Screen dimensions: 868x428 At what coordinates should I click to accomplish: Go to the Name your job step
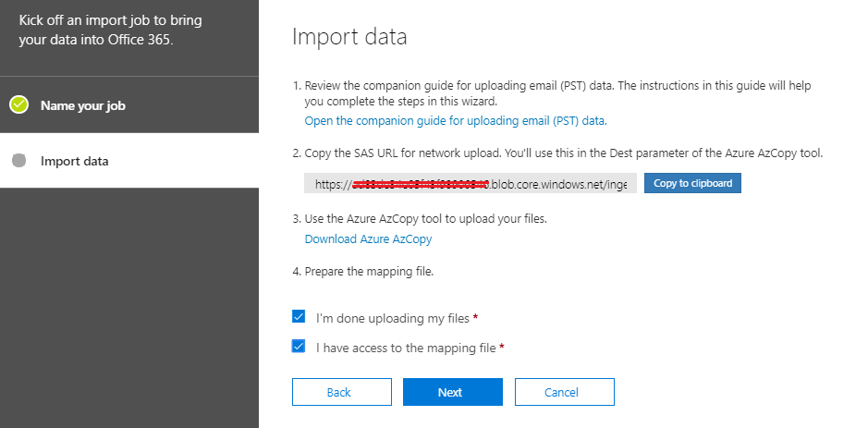point(82,105)
